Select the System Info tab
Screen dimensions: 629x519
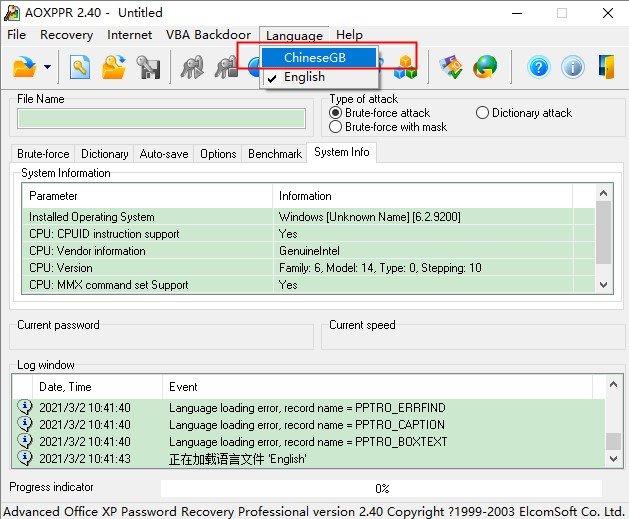pyautogui.click(x=342, y=152)
